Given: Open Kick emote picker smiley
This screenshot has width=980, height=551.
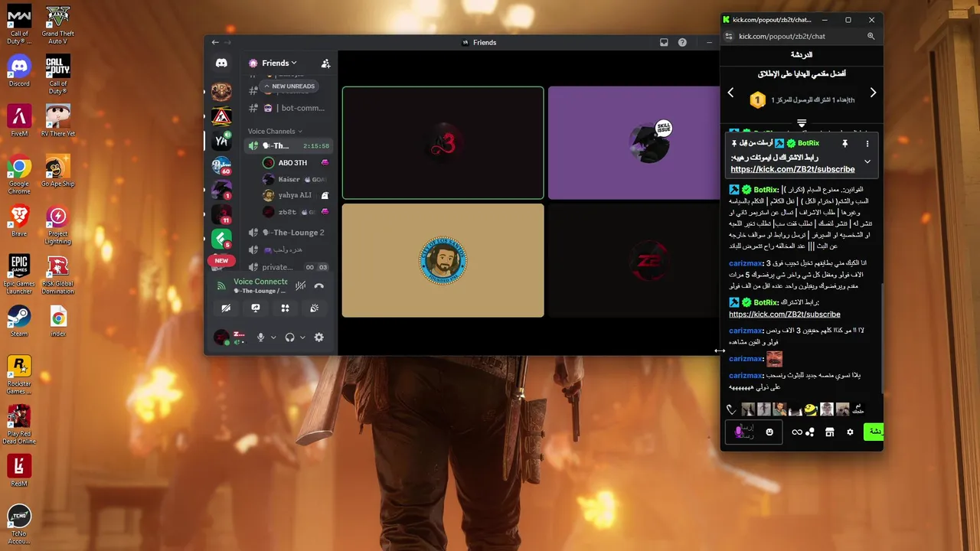Looking at the screenshot, I should point(769,432).
